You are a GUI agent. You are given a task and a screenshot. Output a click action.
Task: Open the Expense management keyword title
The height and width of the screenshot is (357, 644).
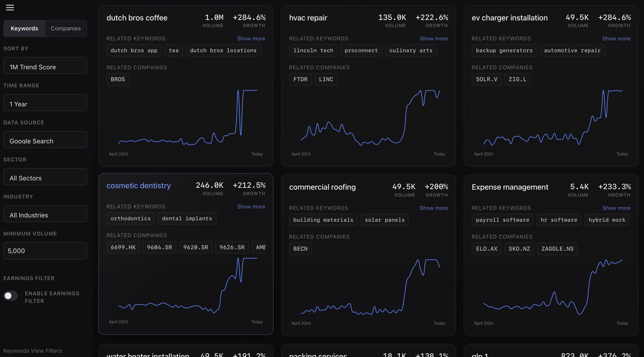510,187
